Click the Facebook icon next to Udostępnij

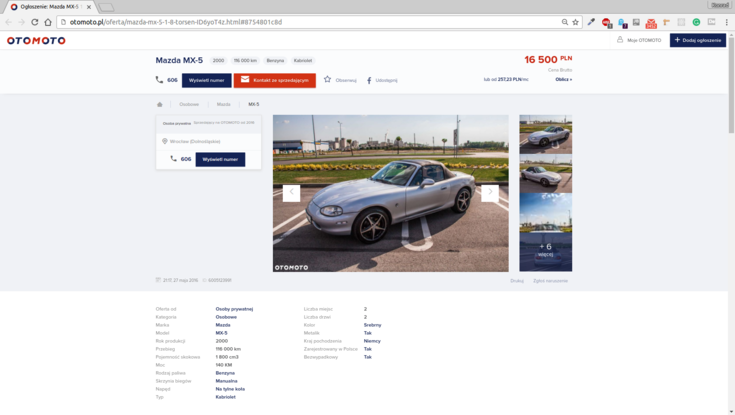coord(369,80)
